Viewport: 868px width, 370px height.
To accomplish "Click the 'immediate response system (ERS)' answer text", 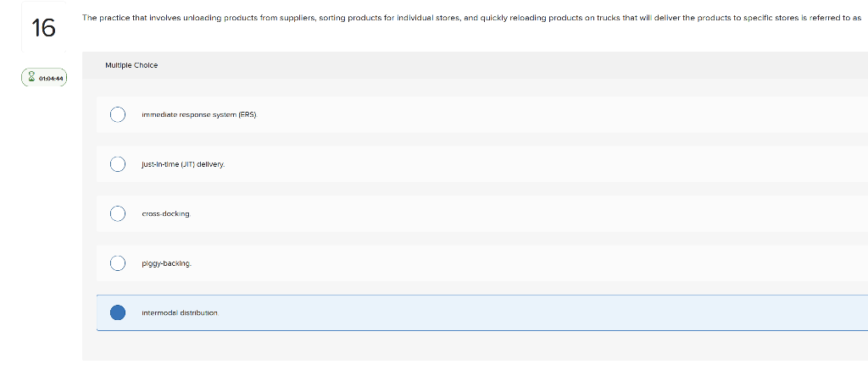I will click(x=200, y=115).
